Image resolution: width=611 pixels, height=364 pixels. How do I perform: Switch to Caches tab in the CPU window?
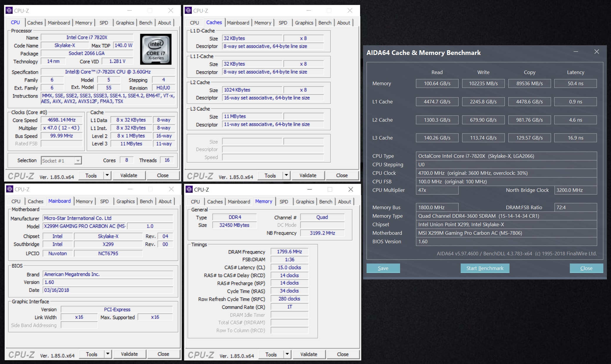[x=35, y=23]
